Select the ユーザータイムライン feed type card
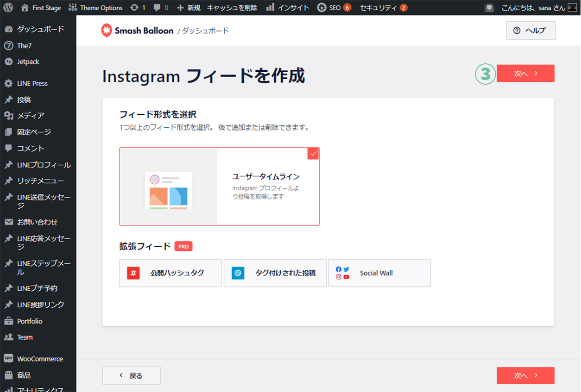This screenshot has width=581, height=392. [x=219, y=186]
